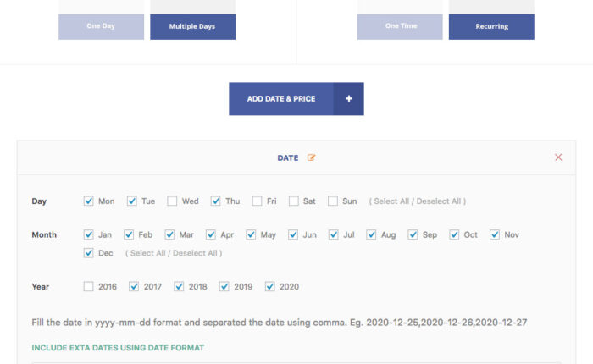Toggle the Aug month checkbox
The width and height of the screenshot is (593, 364).
(x=372, y=234)
